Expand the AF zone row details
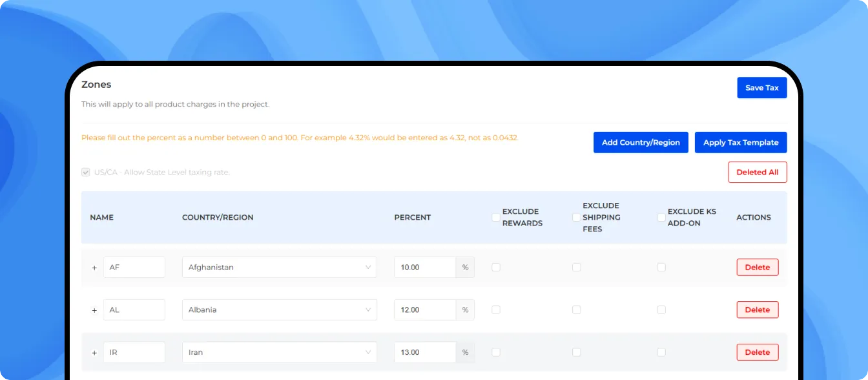The image size is (868, 380). 94,267
